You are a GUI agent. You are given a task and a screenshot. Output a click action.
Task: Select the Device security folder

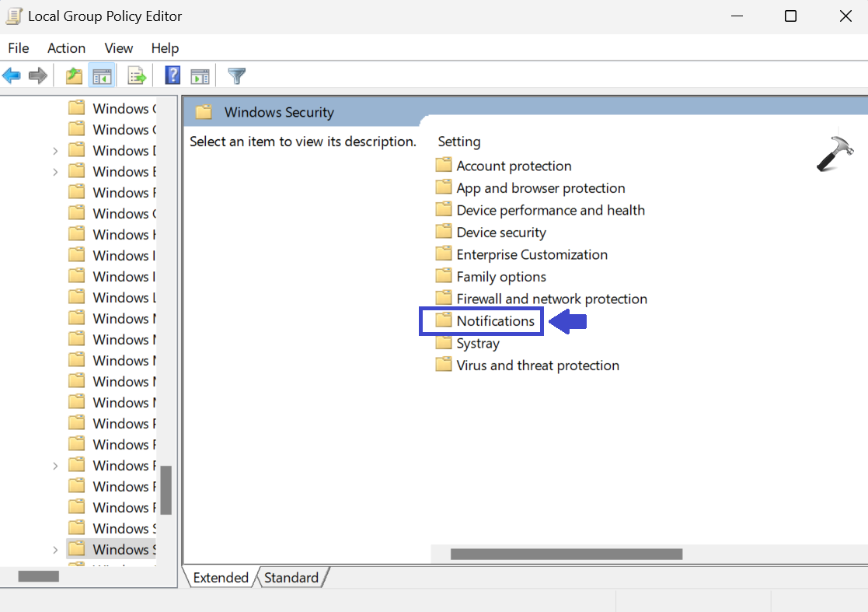[490, 232]
